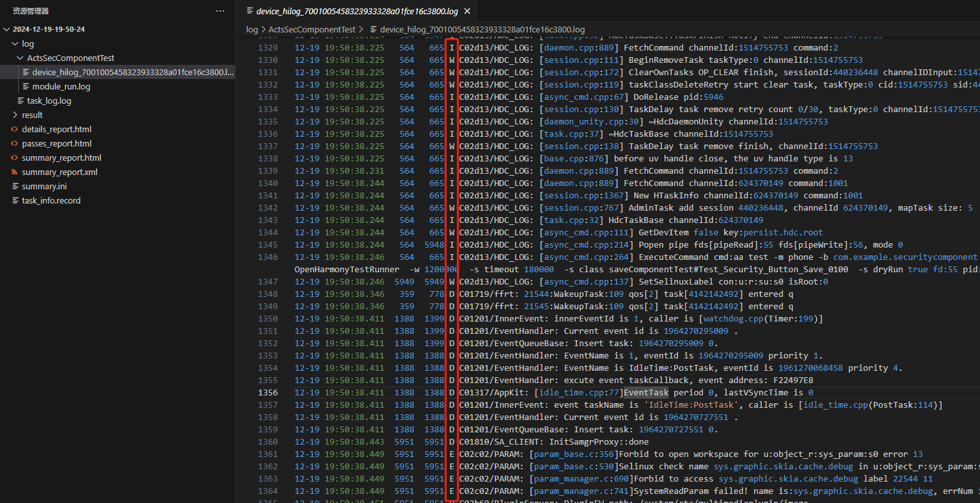
Task: Click the file icon in the breadcrumb path
Action: tap(374, 29)
